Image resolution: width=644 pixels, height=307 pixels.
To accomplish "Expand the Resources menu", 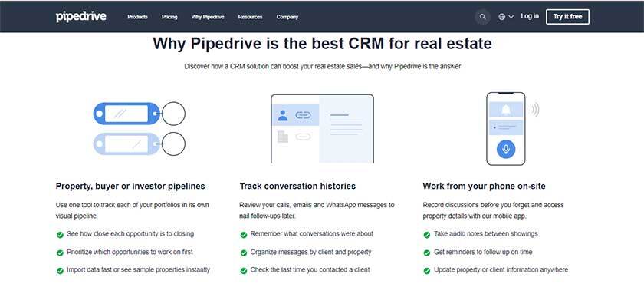I will pyautogui.click(x=250, y=16).
